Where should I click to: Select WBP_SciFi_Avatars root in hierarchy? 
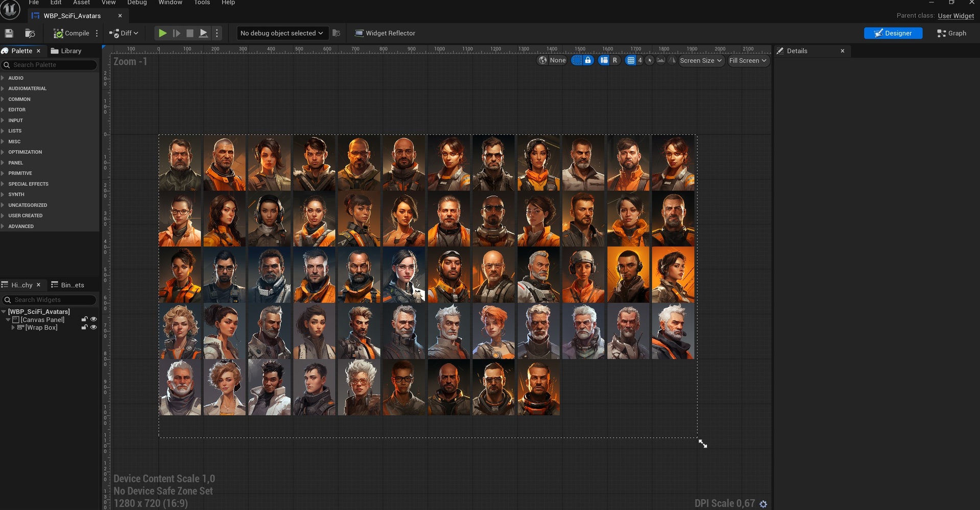point(39,312)
